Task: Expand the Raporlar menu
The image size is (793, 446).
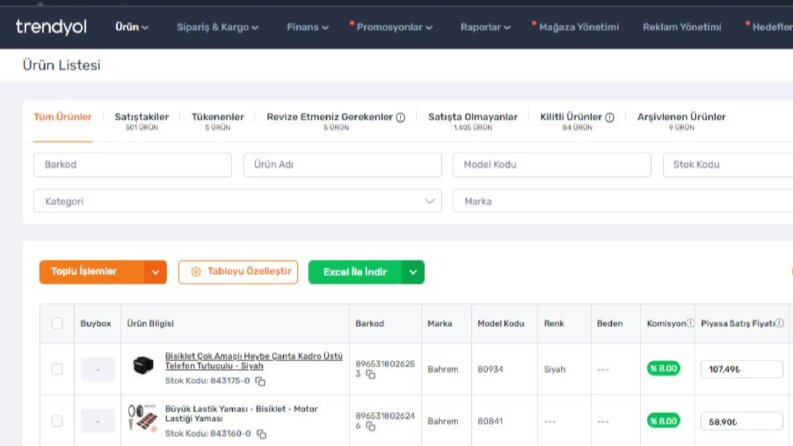Action: point(485,27)
